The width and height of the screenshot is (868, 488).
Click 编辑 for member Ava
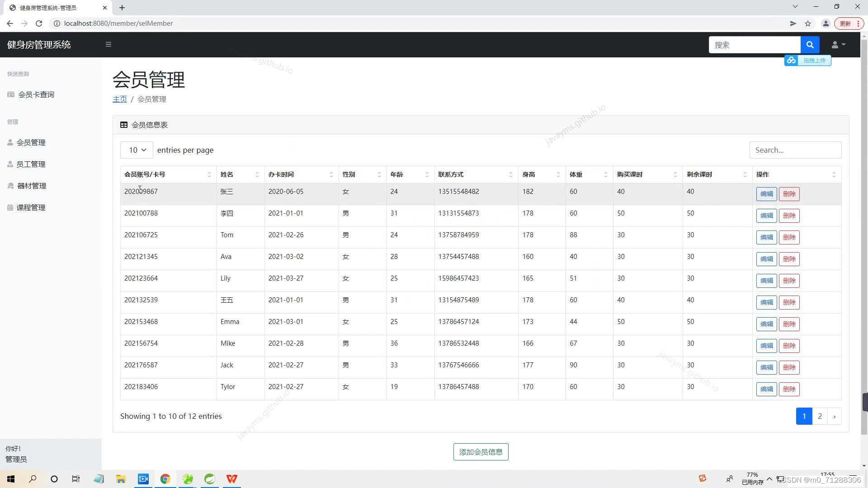pyautogui.click(x=766, y=259)
